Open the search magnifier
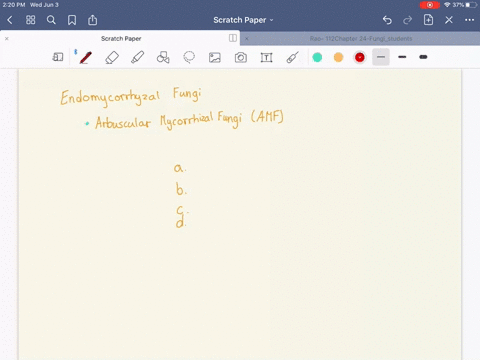This screenshot has width=480, height=360. [x=51, y=20]
